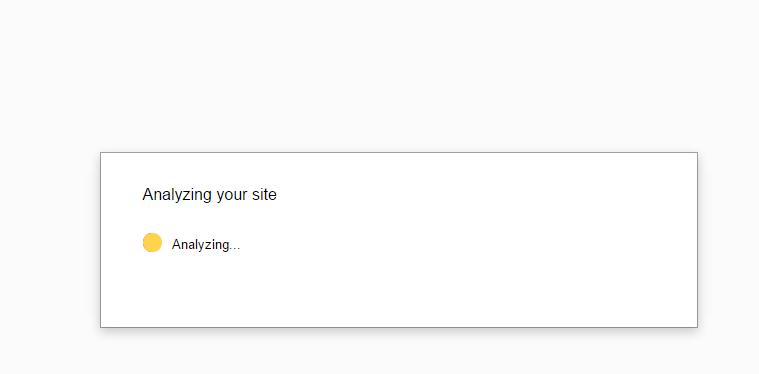Select the yellow loading indicator dot
Viewport: 759px width, 374px height.
[152, 242]
